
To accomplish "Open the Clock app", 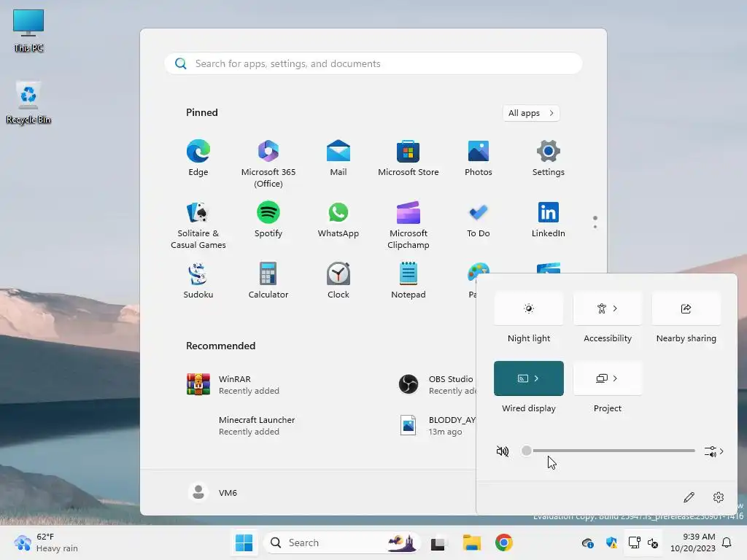I will click(x=338, y=281).
